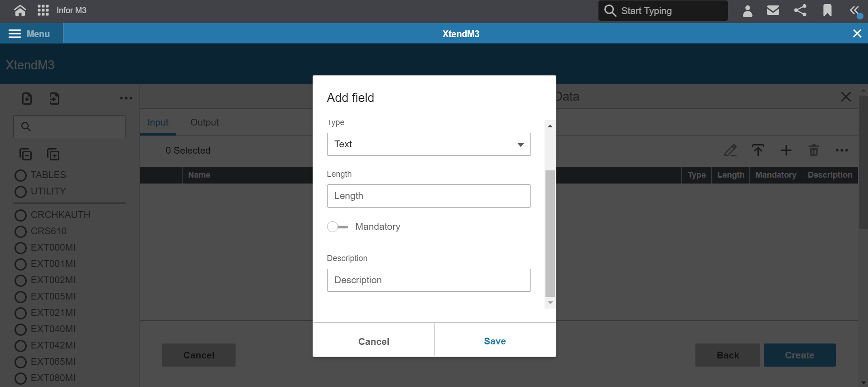This screenshot has height=387, width=868.
Task: Click the Add field dialog scrollbar thumb
Action: (550, 233)
